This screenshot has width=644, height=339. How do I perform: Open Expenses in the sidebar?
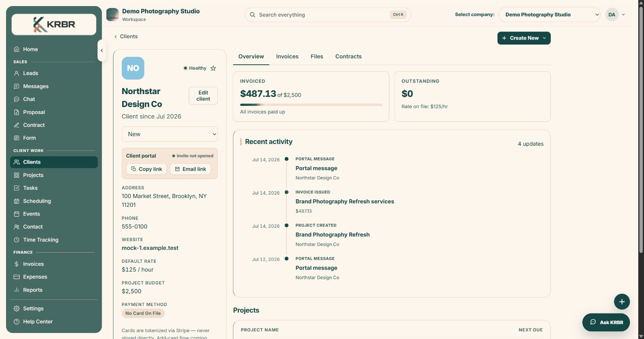tap(54, 277)
